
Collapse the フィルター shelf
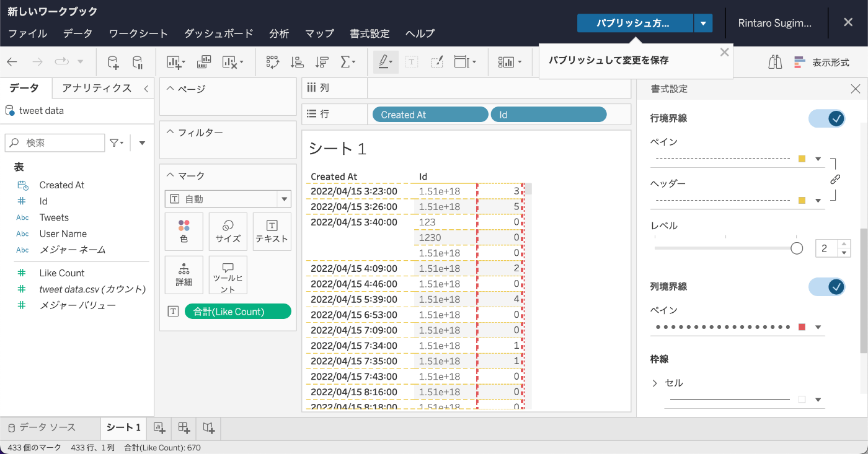pos(170,133)
